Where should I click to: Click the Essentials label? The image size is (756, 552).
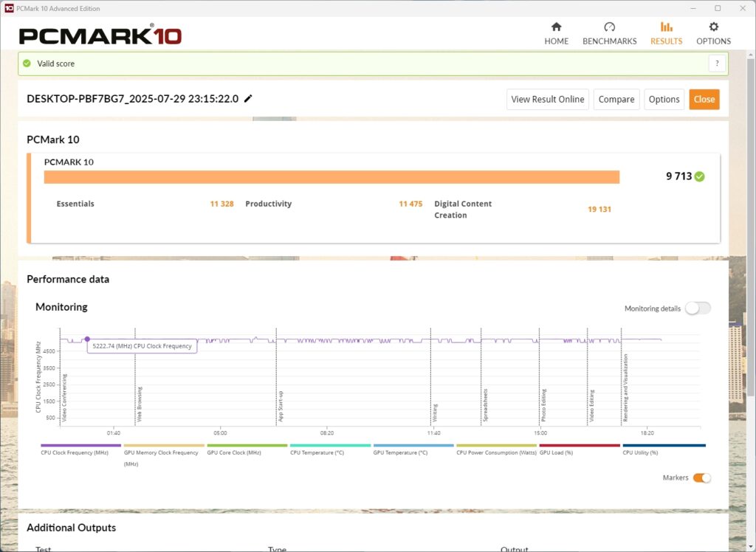coord(75,204)
